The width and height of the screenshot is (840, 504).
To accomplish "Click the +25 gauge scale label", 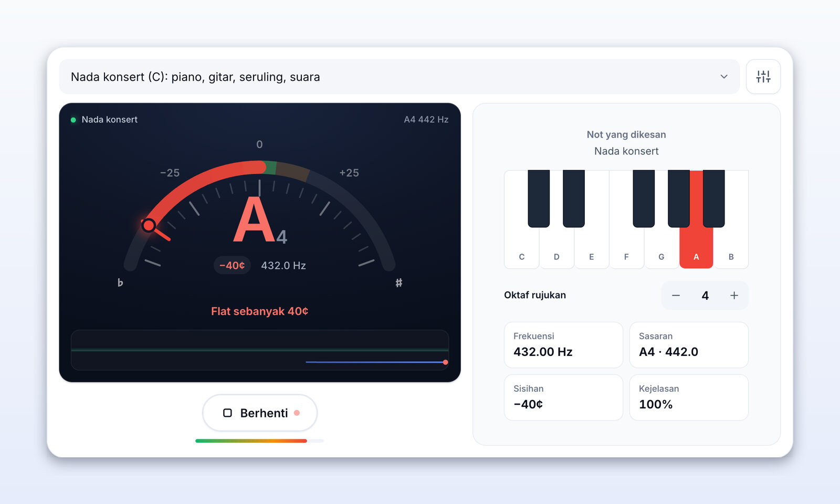I will pos(349,173).
